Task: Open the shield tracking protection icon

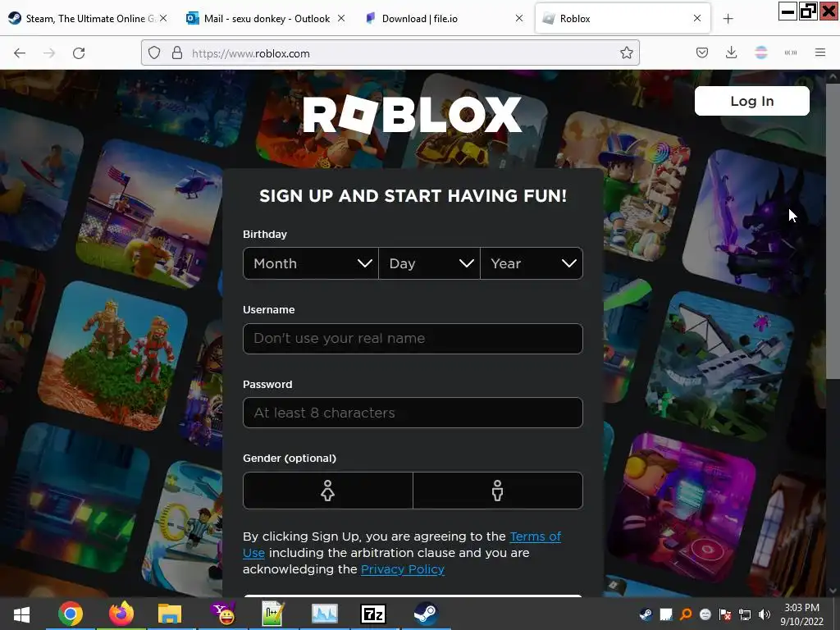Action: point(154,53)
